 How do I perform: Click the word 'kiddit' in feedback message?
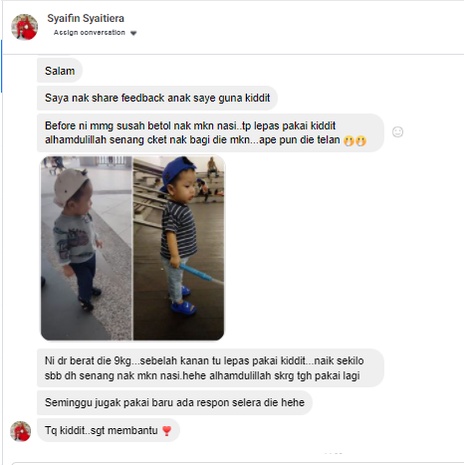click(x=257, y=98)
